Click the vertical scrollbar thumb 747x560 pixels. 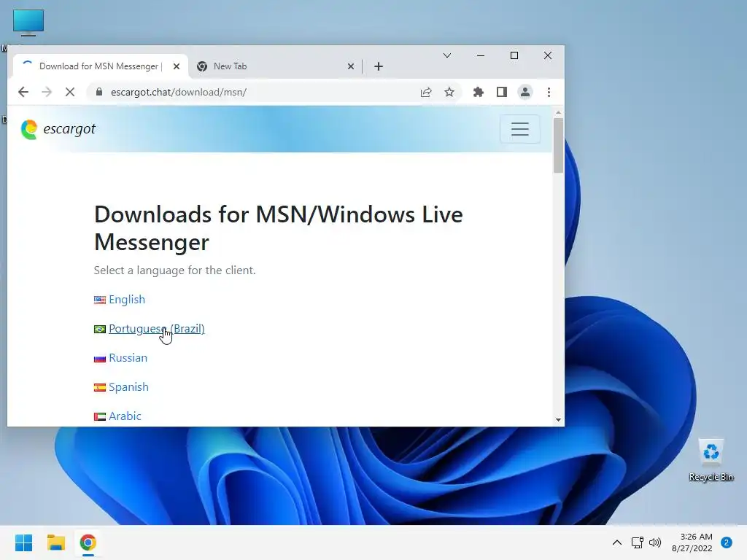(558, 145)
